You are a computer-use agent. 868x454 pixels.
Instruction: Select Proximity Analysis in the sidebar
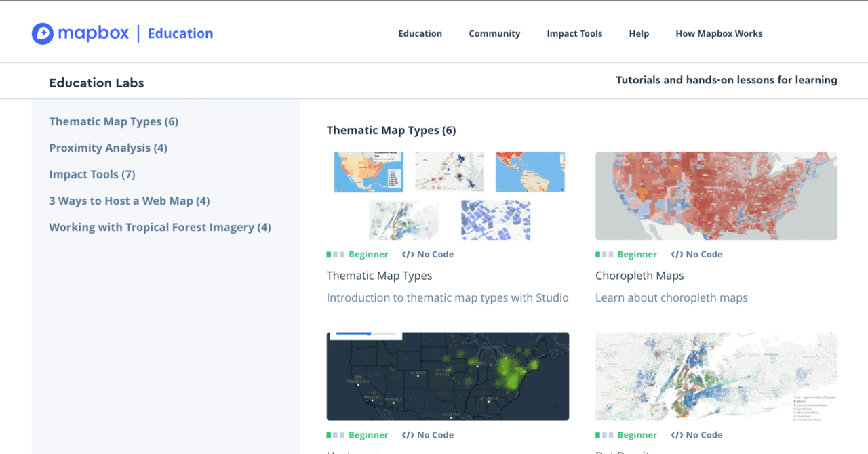pyautogui.click(x=108, y=148)
